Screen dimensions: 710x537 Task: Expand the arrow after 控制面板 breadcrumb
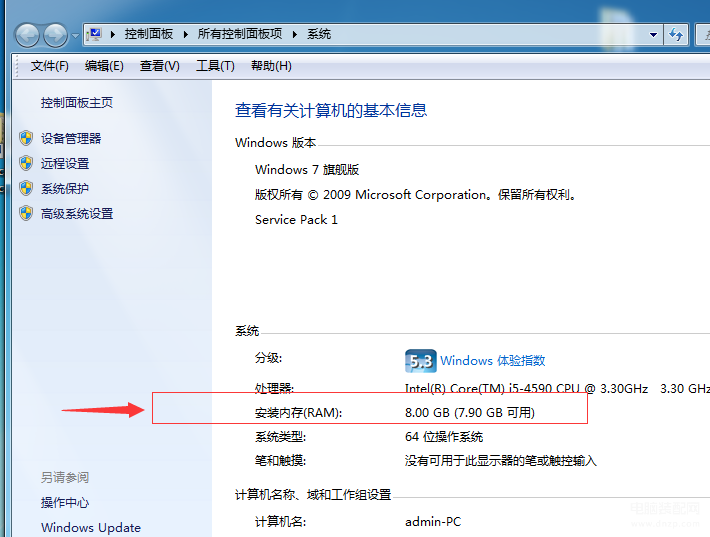186,34
